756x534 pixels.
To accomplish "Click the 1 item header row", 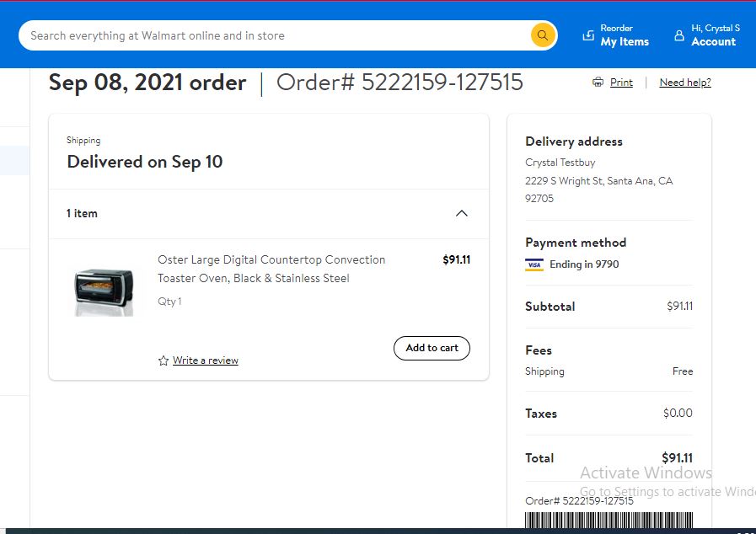I will [269, 213].
